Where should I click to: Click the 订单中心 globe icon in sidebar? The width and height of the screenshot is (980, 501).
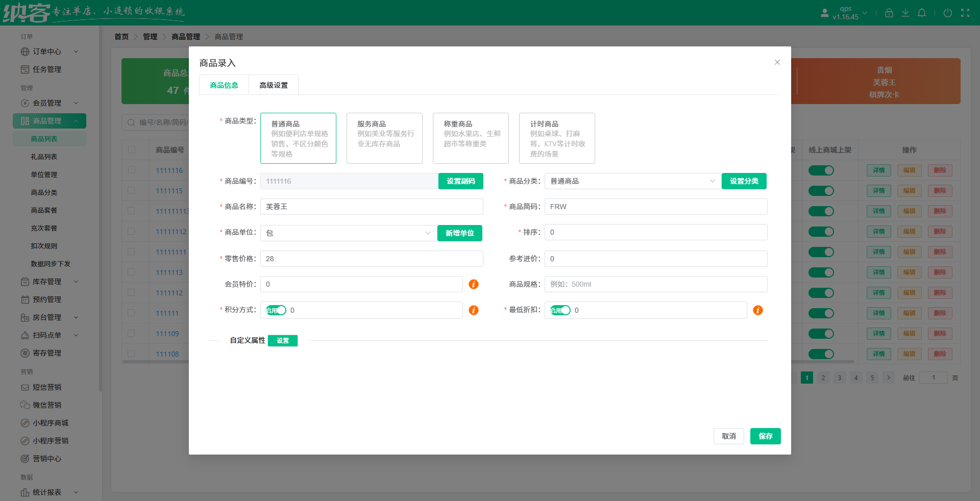tap(25, 52)
